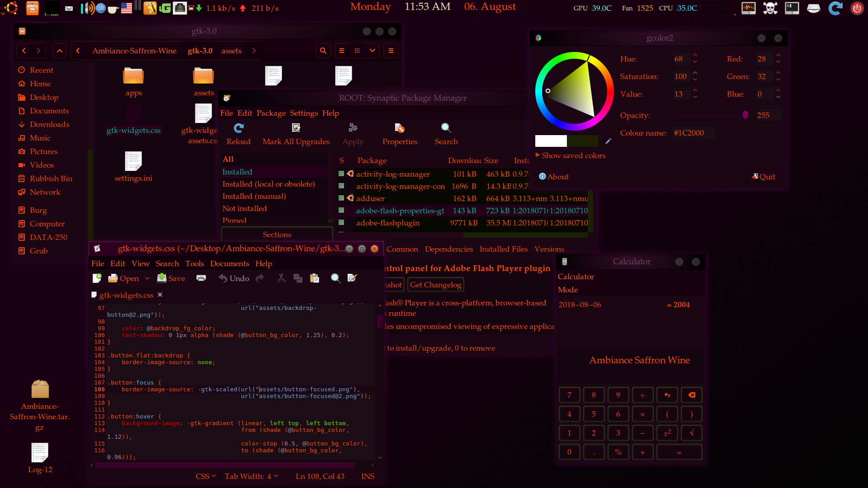Select the settings.ini file in file manager
This screenshot has width=868, height=488.
133,167
